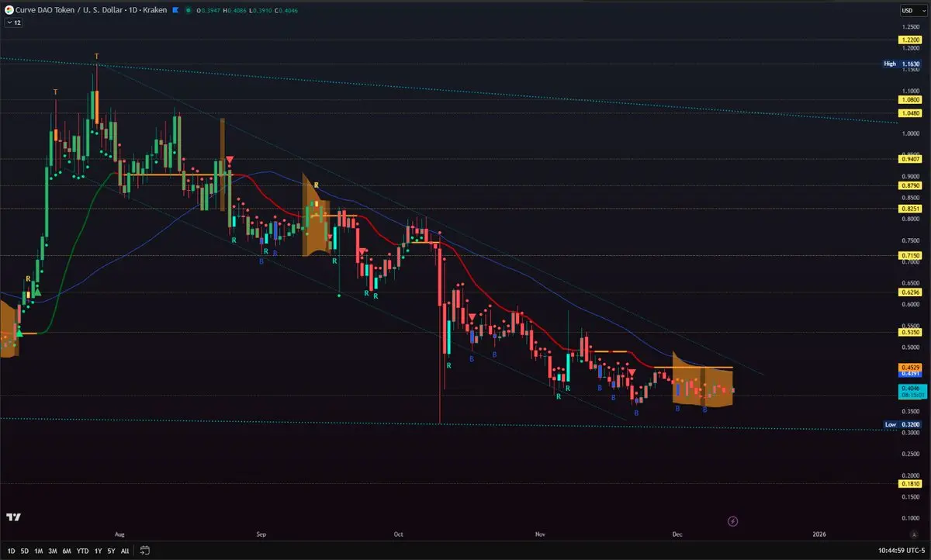Select the 6M time range
The image size is (931, 560).
tap(67, 551)
